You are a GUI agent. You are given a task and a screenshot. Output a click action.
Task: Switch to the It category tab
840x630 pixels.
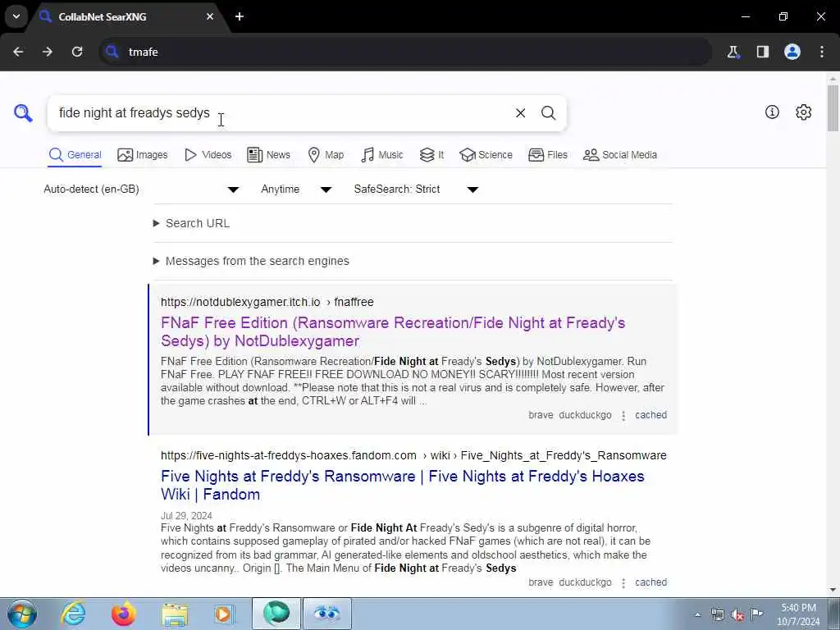pos(431,155)
